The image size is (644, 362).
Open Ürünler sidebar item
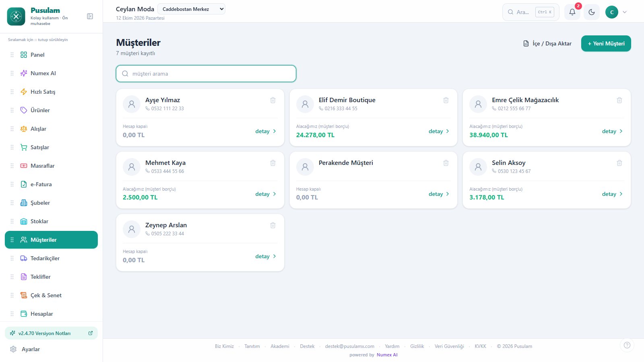pyautogui.click(x=51, y=110)
